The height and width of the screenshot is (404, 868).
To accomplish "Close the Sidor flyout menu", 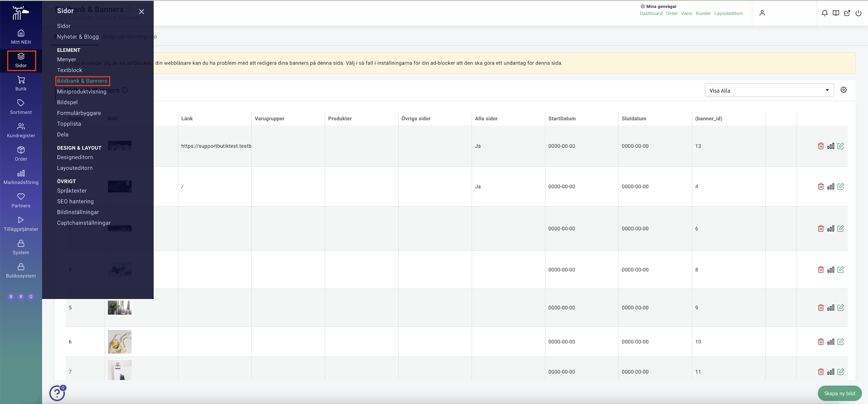I will pyautogui.click(x=141, y=11).
